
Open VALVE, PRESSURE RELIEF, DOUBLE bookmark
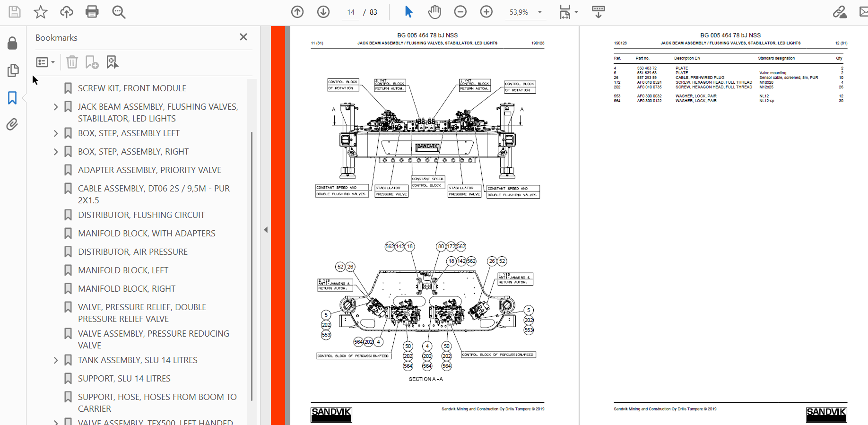pos(142,313)
